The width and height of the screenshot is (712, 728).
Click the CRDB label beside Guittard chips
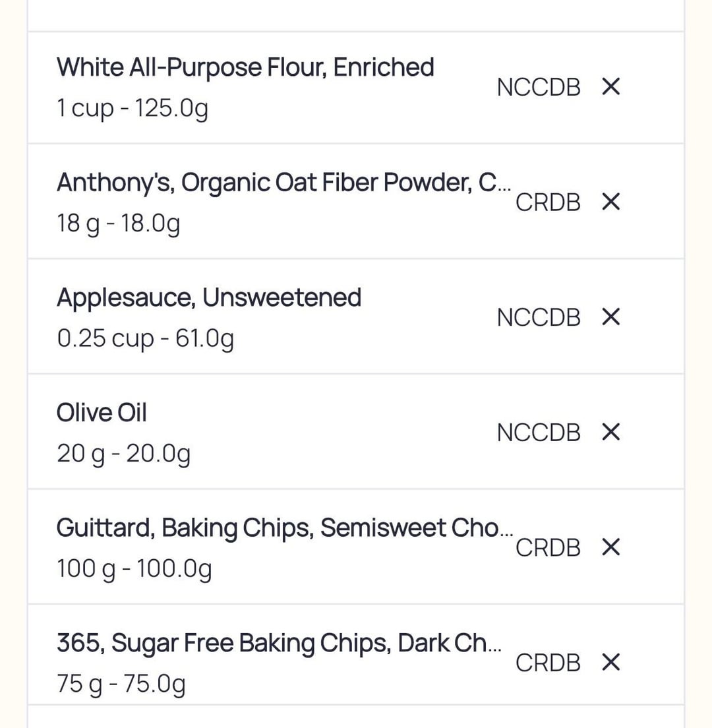pos(548,547)
